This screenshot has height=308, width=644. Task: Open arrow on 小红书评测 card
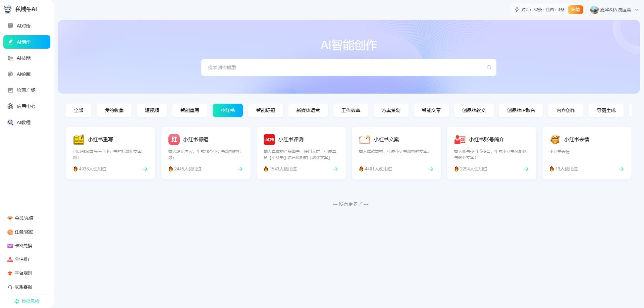(335, 169)
